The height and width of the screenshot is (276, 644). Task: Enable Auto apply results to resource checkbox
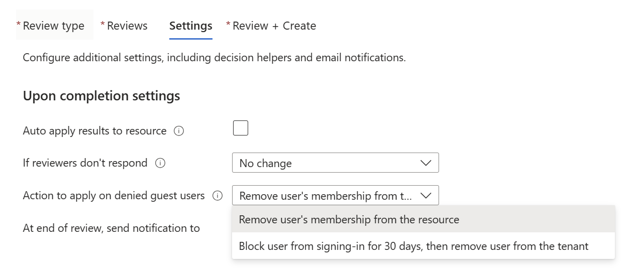241,128
